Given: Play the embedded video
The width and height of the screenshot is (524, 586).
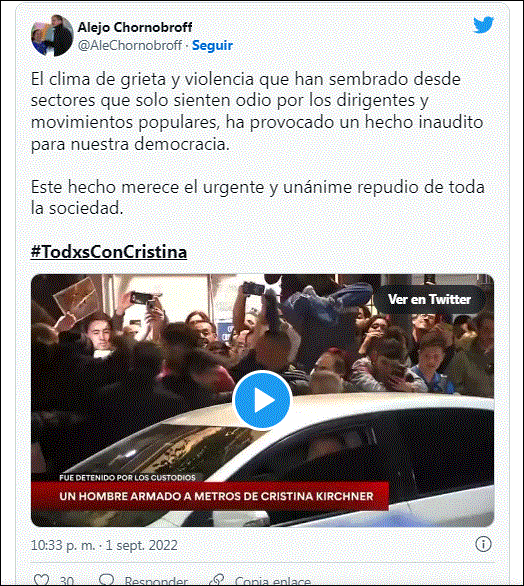Looking at the screenshot, I should pyautogui.click(x=262, y=400).
